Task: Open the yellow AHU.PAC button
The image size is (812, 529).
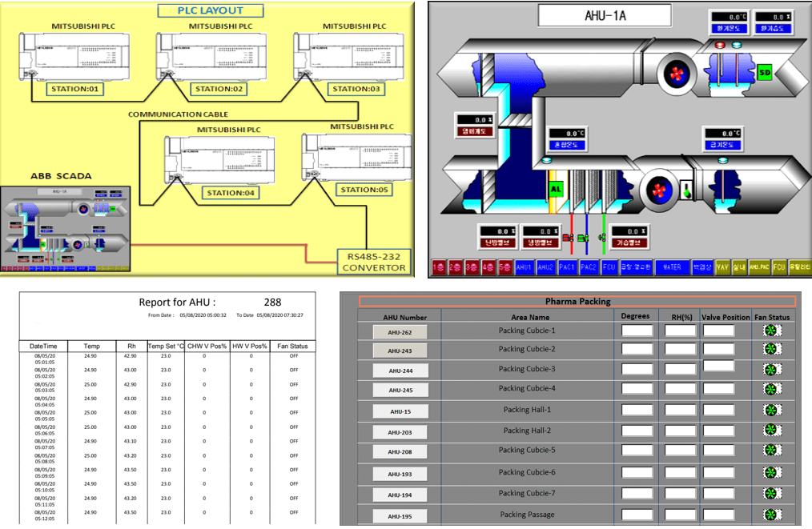Action: tap(759, 267)
